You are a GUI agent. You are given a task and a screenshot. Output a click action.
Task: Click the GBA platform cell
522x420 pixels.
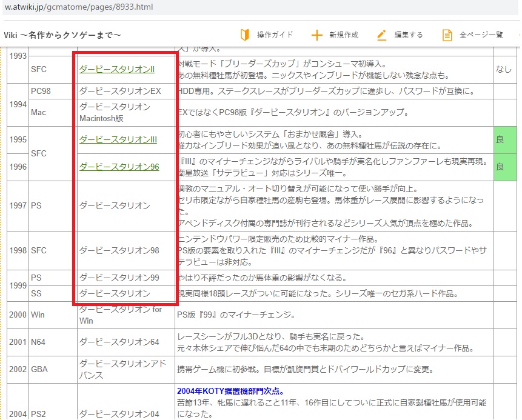53,370
